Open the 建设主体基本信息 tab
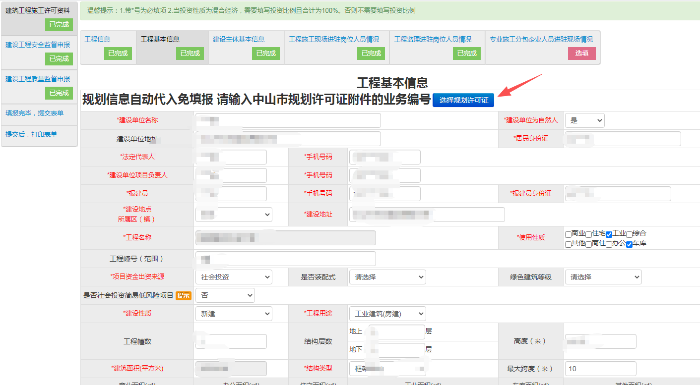The image size is (700, 385). click(246, 47)
